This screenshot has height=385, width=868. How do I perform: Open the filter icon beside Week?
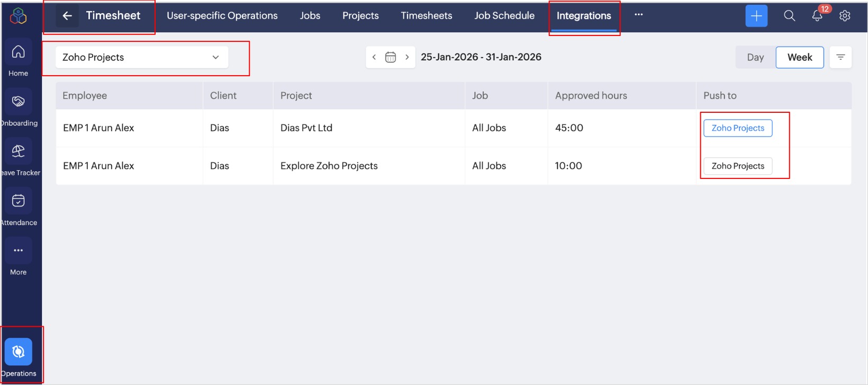tap(840, 57)
